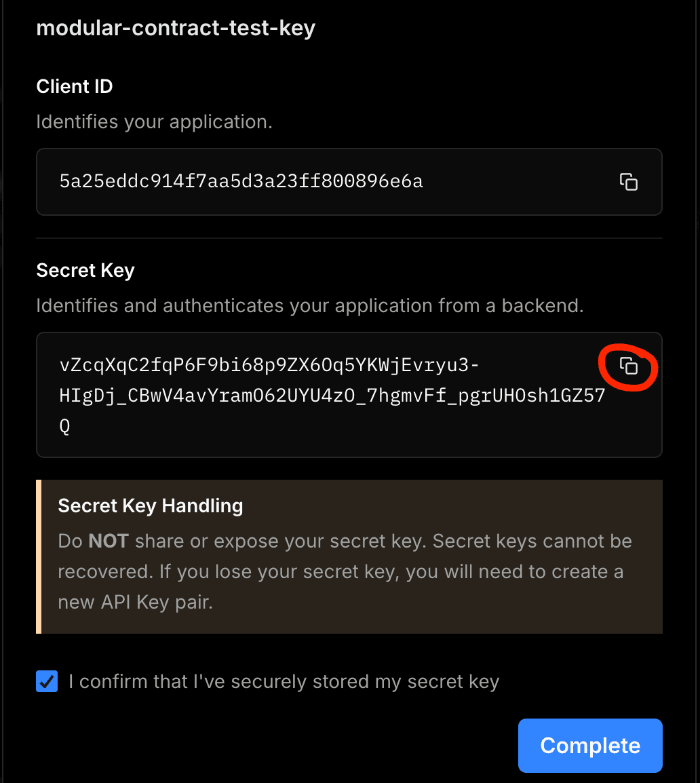This screenshot has height=783, width=700.
Task: Copy the Secret Key using copy icon
Action: click(629, 366)
